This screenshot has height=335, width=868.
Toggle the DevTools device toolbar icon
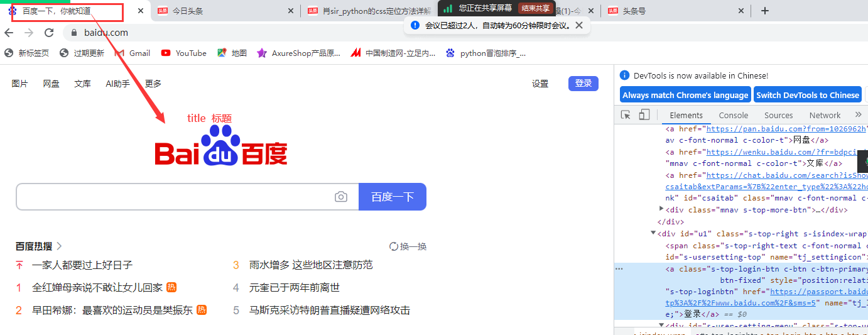(644, 115)
